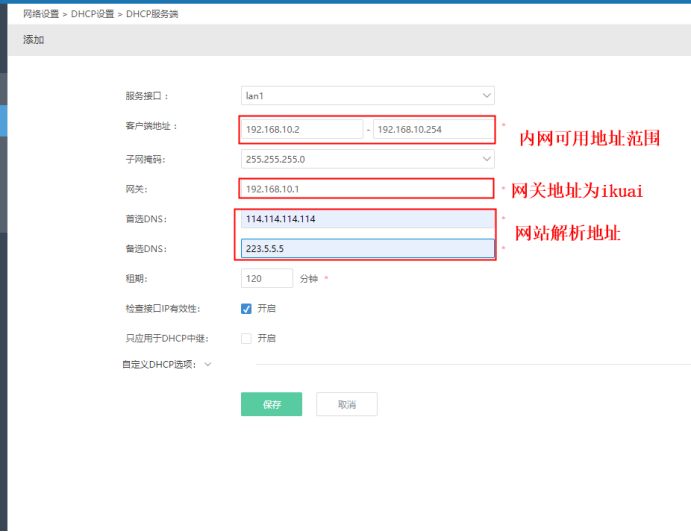Click the 开启 label beside 只应用于DHCP中继
The width and height of the screenshot is (691, 532).
(x=266, y=338)
